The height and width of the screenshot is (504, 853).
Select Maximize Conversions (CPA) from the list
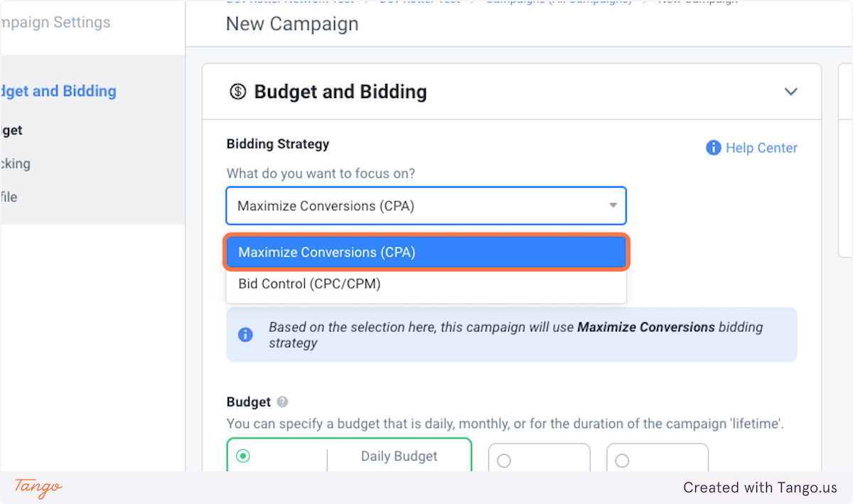[426, 252]
